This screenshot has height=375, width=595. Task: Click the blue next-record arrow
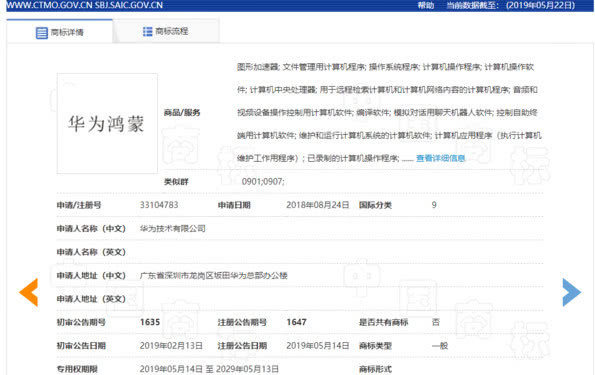coord(572,292)
